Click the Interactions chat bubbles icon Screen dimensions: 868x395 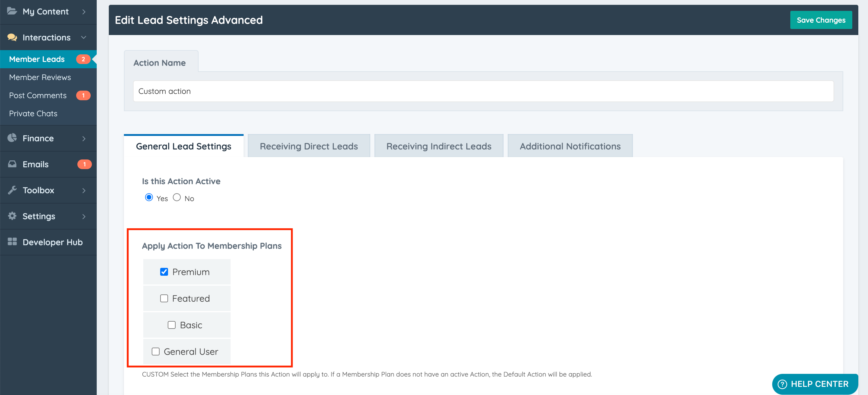coord(12,37)
